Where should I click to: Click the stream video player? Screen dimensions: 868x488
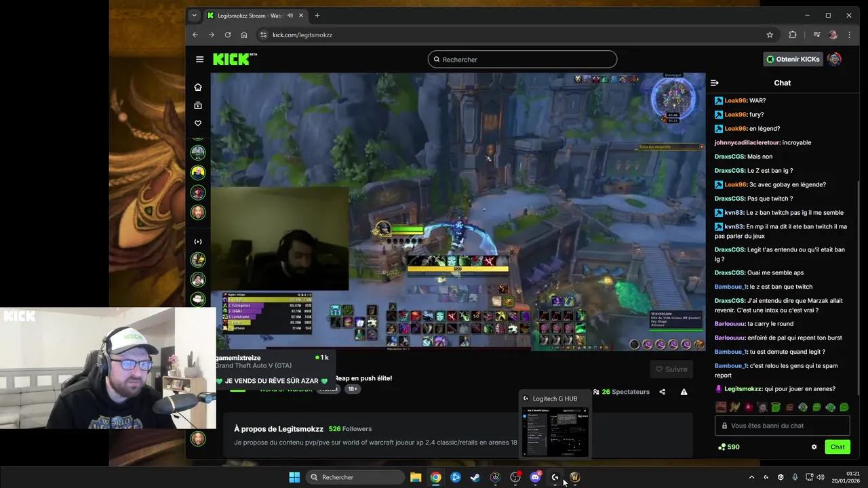pos(458,211)
